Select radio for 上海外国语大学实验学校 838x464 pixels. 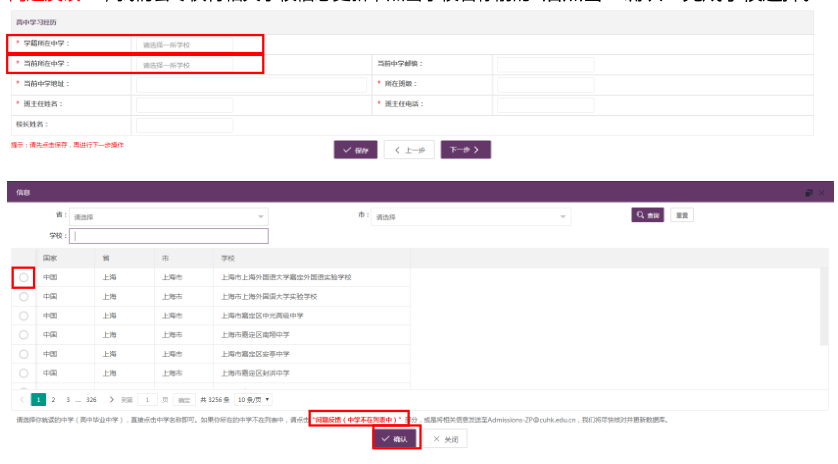pos(24,296)
